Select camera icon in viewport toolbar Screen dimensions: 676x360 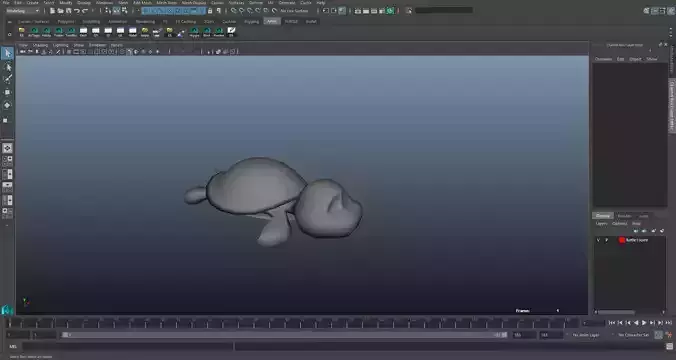click(x=23, y=52)
